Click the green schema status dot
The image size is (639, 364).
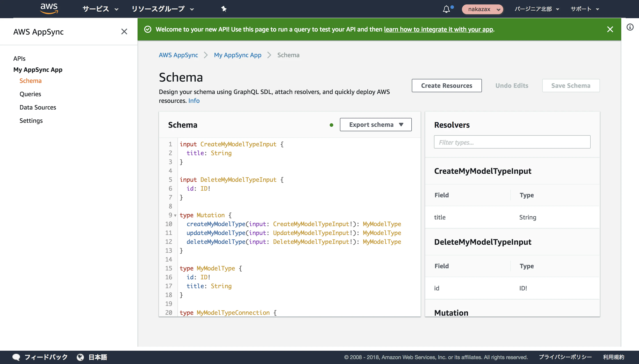point(331,125)
